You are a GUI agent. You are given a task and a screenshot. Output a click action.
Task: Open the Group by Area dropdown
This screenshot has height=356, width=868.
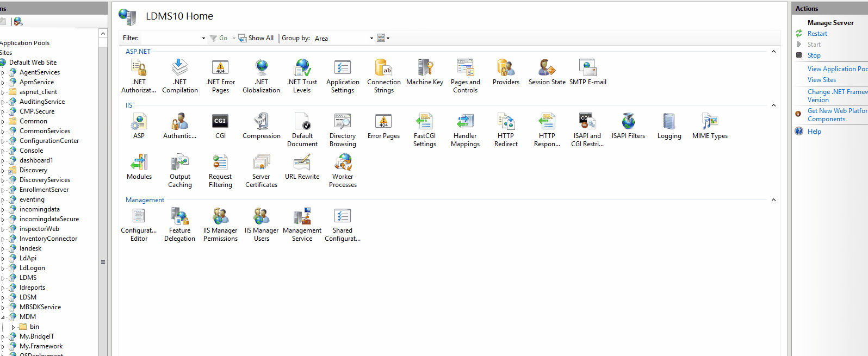[371, 38]
